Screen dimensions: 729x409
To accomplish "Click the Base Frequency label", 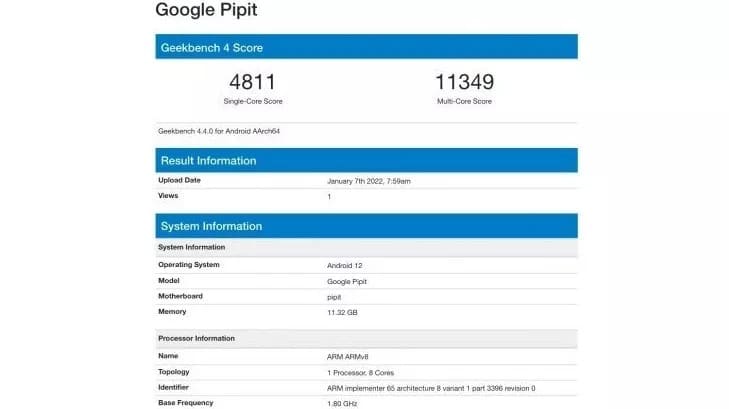I will pyautogui.click(x=186, y=403).
